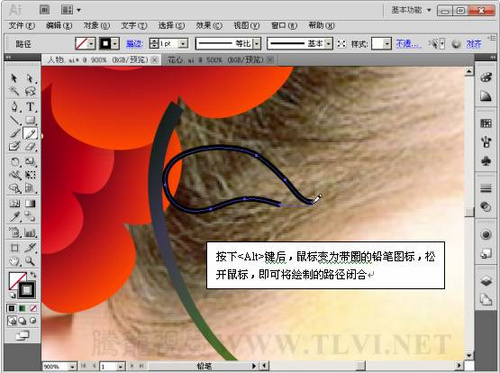Choose the Mesh tool
The image size is (500, 373).
click(x=14, y=203)
